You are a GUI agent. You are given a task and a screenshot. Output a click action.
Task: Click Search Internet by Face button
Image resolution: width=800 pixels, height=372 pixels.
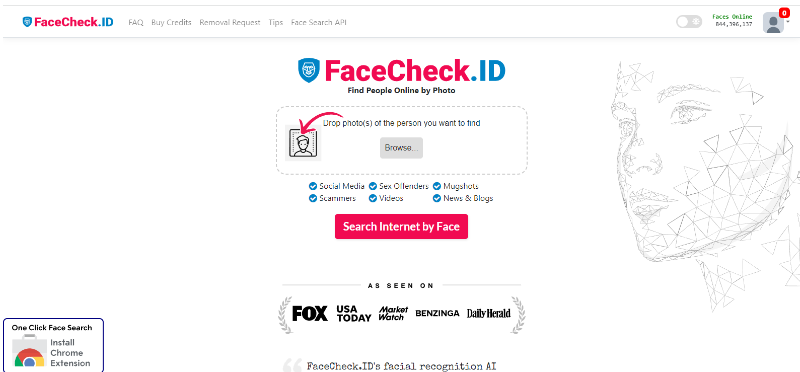tap(402, 227)
